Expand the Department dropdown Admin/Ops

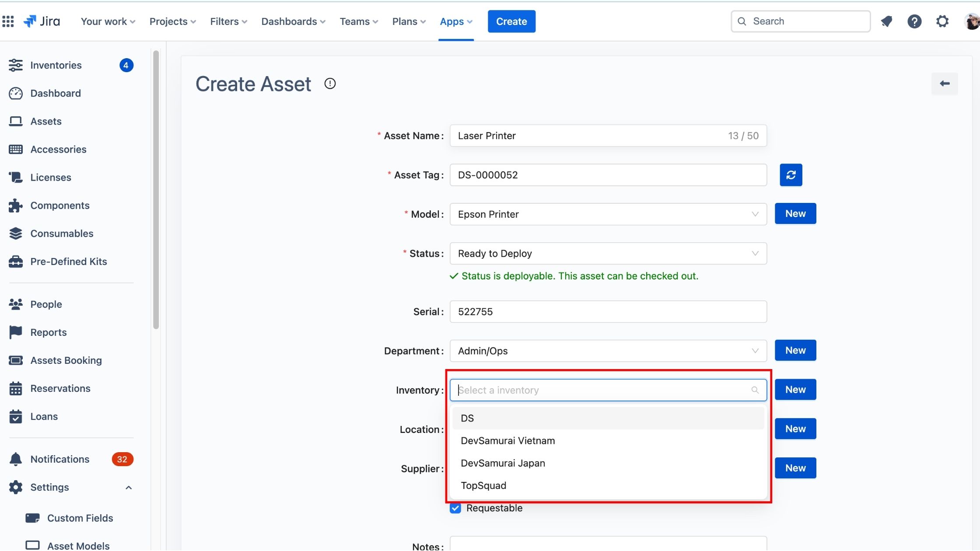608,351
